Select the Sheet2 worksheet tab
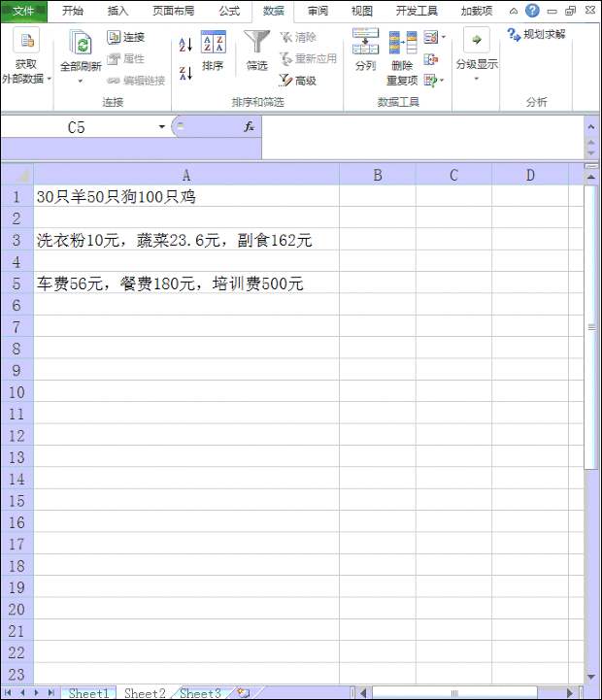The width and height of the screenshot is (602, 700). pos(145,693)
